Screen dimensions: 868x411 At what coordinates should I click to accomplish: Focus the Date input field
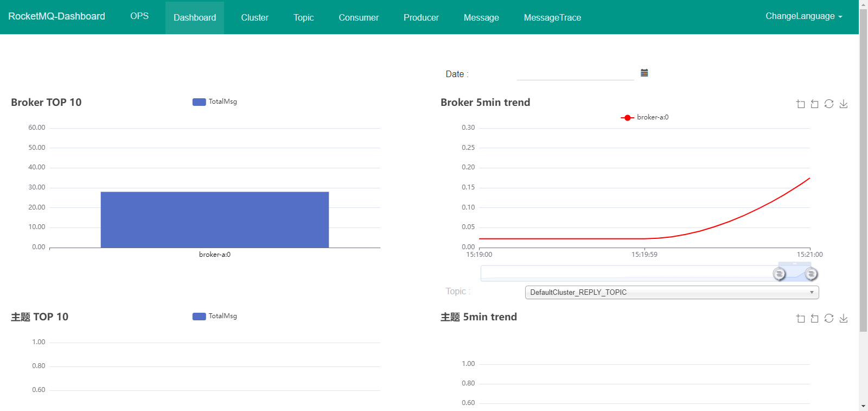point(575,73)
